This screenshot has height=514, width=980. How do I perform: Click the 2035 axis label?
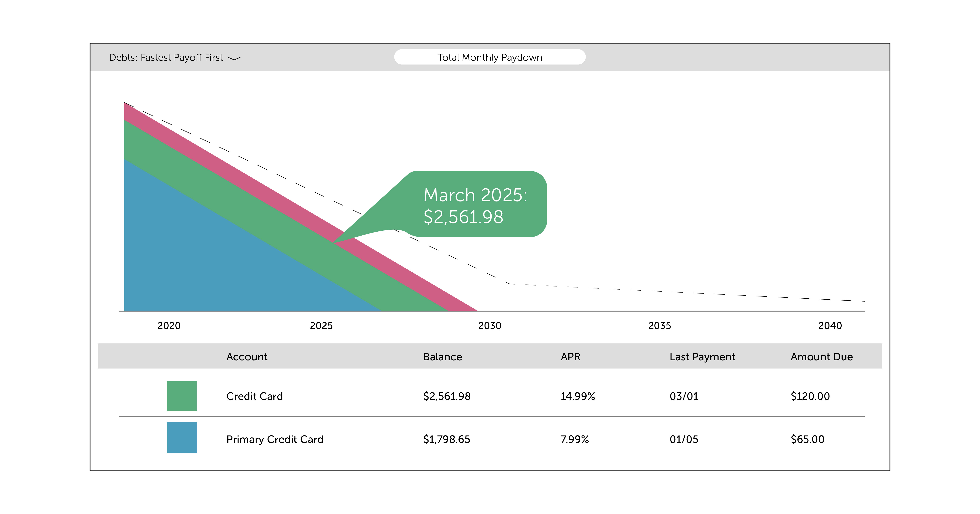coord(659,325)
